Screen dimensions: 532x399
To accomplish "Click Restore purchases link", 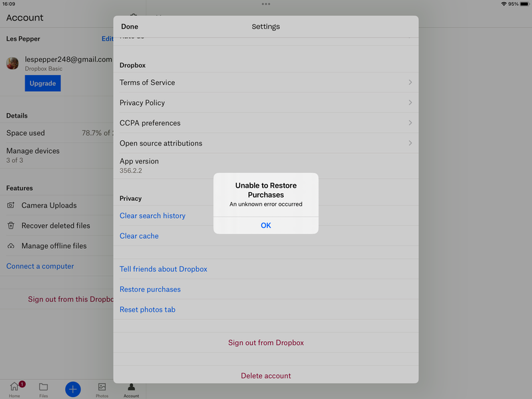I will tap(150, 289).
